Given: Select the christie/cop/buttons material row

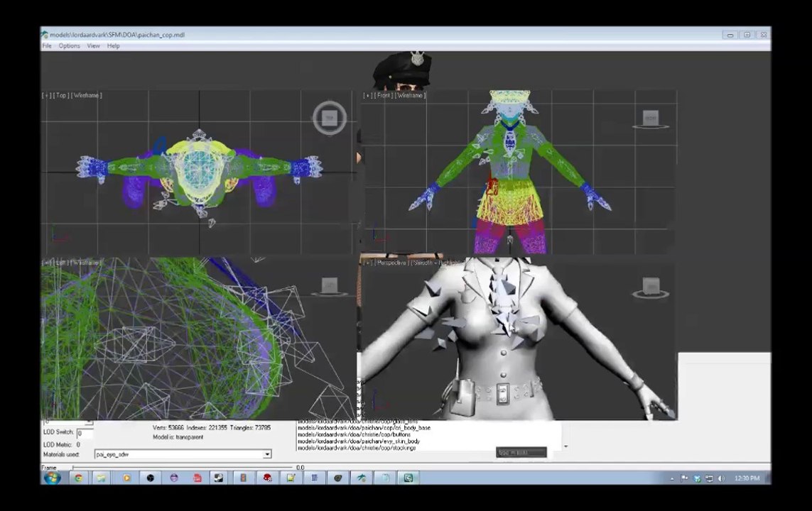Looking at the screenshot, I should click(x=354, y=434).
